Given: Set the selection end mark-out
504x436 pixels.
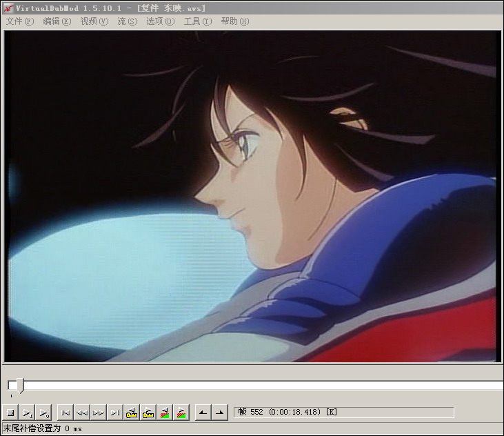Looking at the screenshot, I should (x=220, y=413).
